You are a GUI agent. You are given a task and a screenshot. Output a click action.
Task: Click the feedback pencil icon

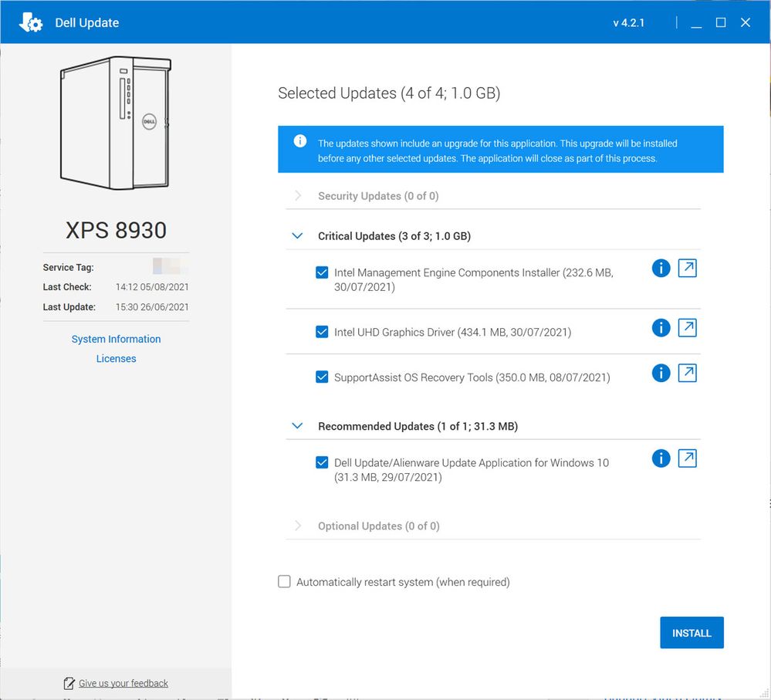tap(69, 683)
